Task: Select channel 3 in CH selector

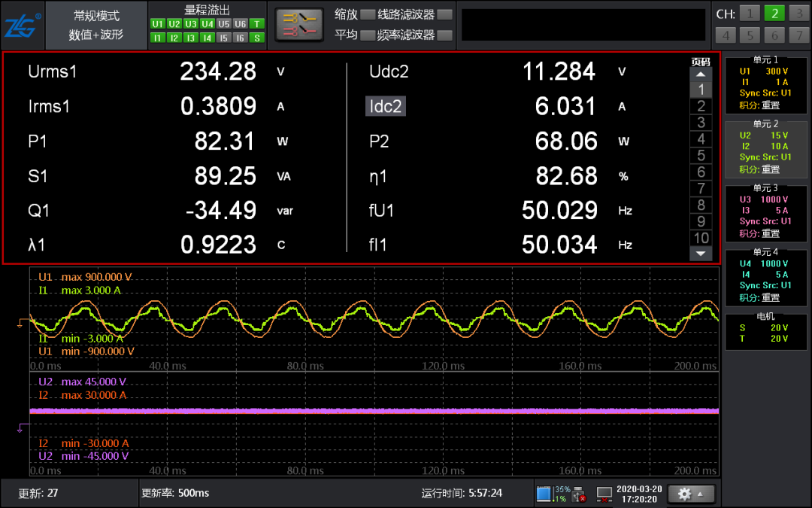Action: point(798,14)
